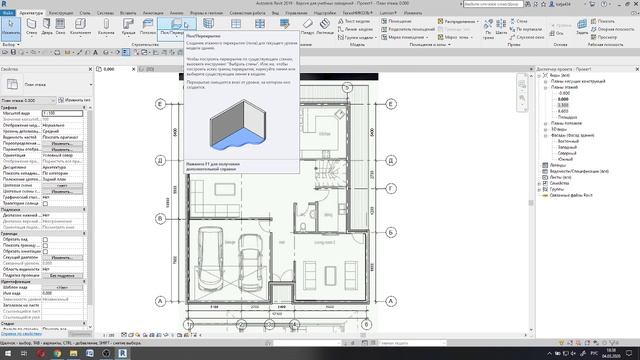Select the Ramp (Пандус) tool

coord(307,27)
